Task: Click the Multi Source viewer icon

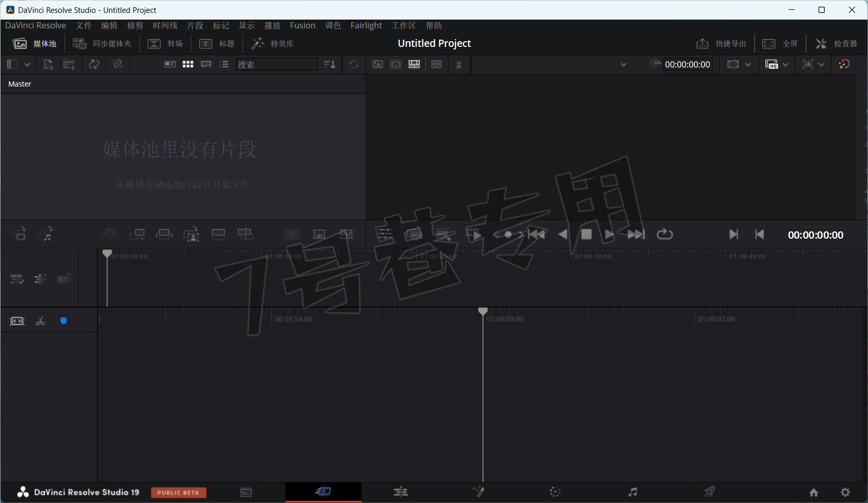Action: pos(436,64)
